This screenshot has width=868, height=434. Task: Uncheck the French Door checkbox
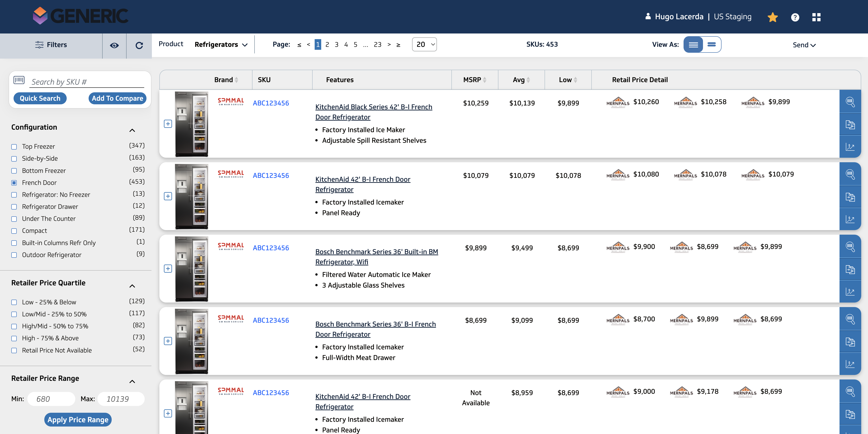14,183
